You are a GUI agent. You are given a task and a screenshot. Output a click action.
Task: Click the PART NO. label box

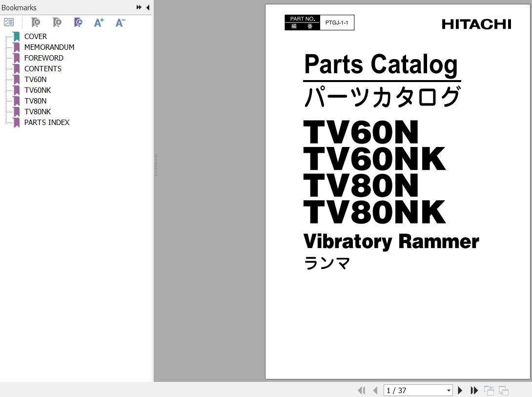(x=302, y=22)
